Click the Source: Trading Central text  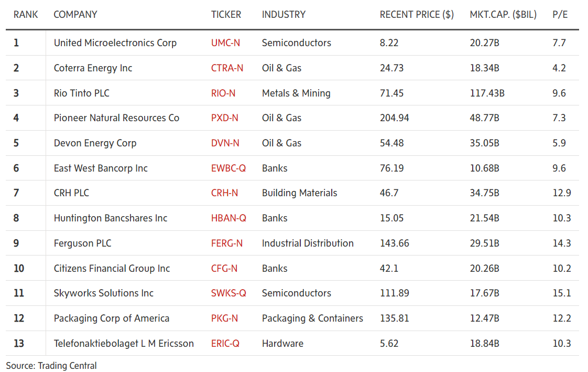(51, 366)
